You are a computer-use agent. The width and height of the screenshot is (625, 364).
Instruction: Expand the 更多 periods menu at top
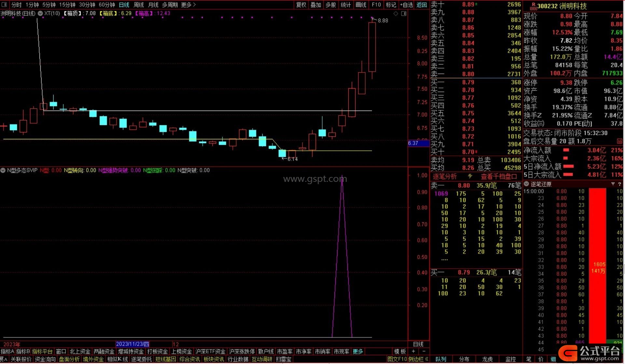coord(188,5)
